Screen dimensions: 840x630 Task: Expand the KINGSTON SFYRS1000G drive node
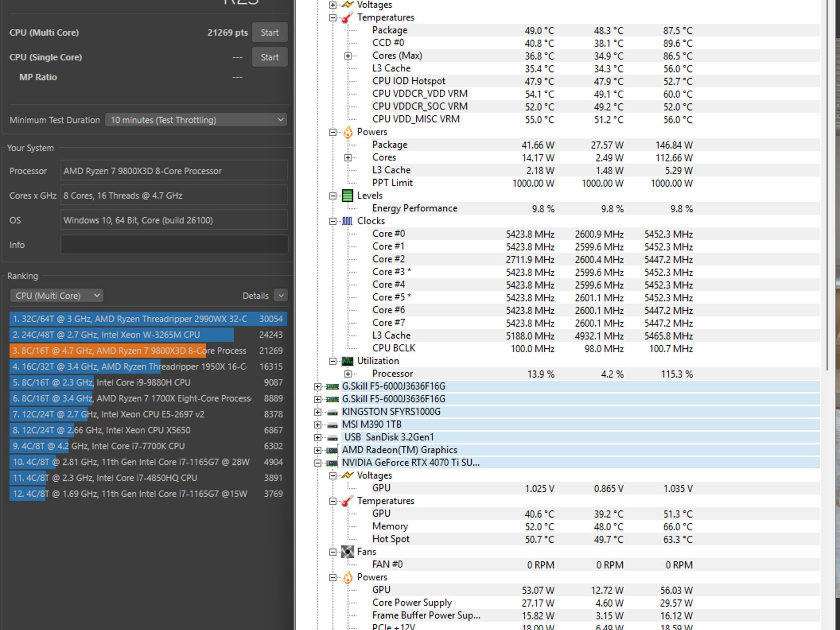pyautogui.click(x=318, y=412)
